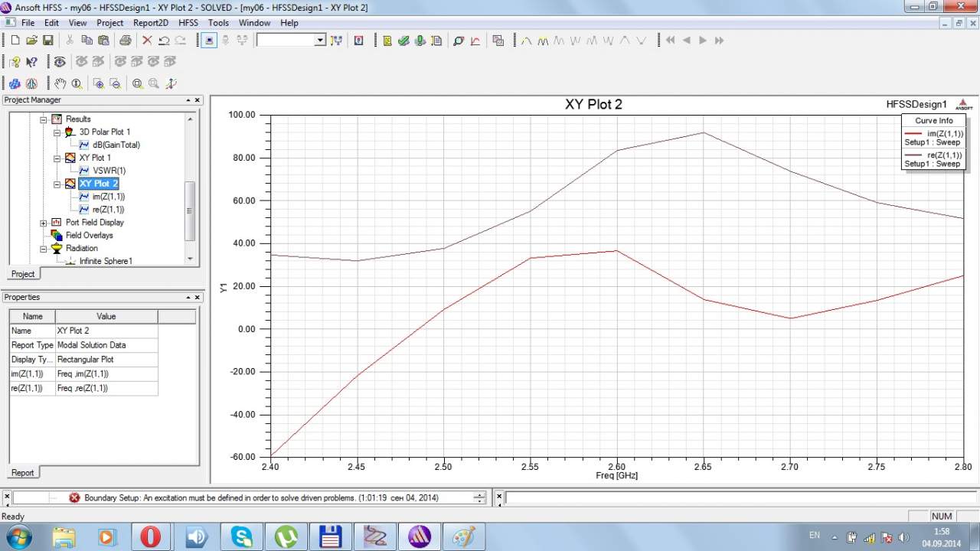The width and height of the screenshot is (980, 551).
Task: Select VSWR(1) trace in project tree
Action: (x=109, y=171)
